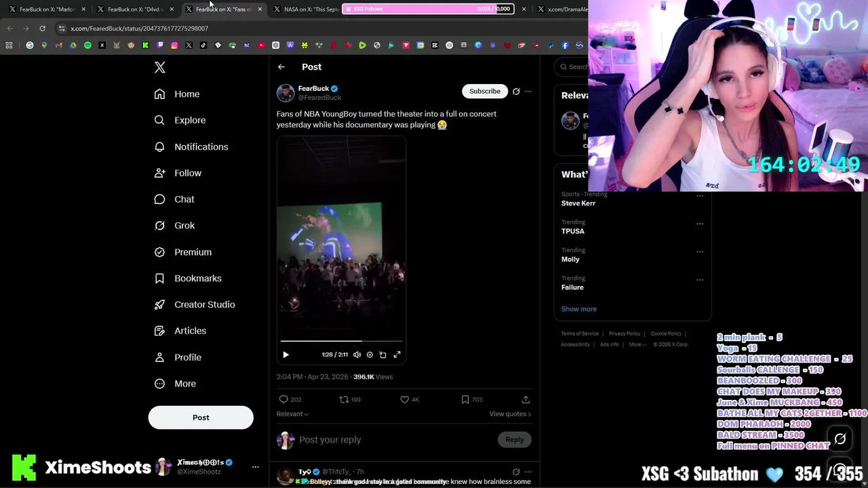Image resolution: width=868 pixels, height=488 pixels.
Task: Open options for TPUSA trend
Action: [700, 224]
